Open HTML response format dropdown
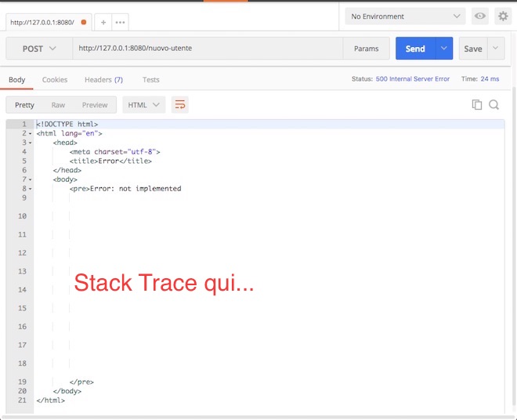The height and width of the screenshot is (420, 517). point(144,105)
